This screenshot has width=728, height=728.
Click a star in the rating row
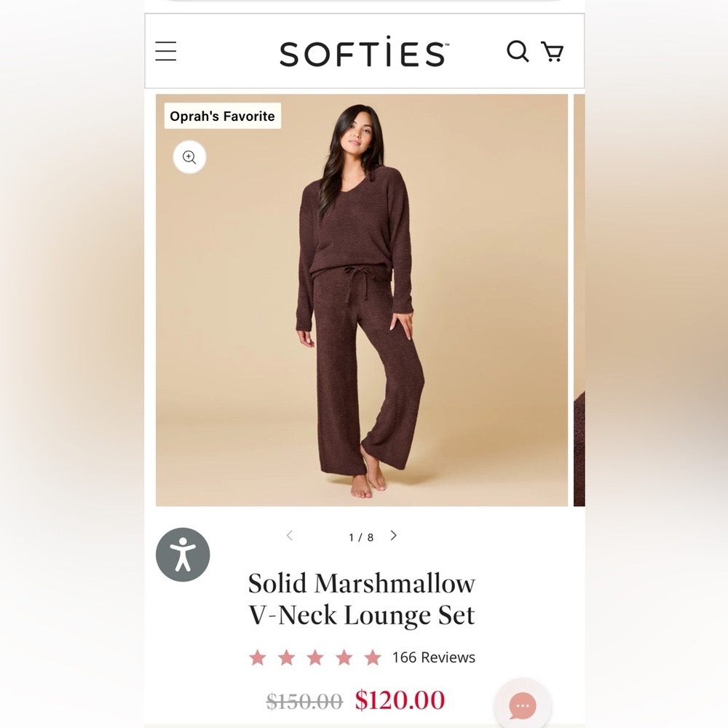(x=315, y=657)
